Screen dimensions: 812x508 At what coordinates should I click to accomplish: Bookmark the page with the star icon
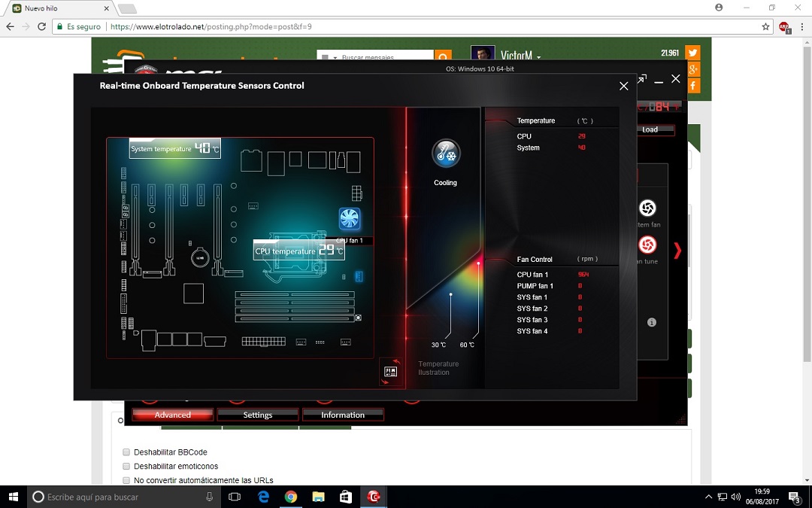pos(765,26)
